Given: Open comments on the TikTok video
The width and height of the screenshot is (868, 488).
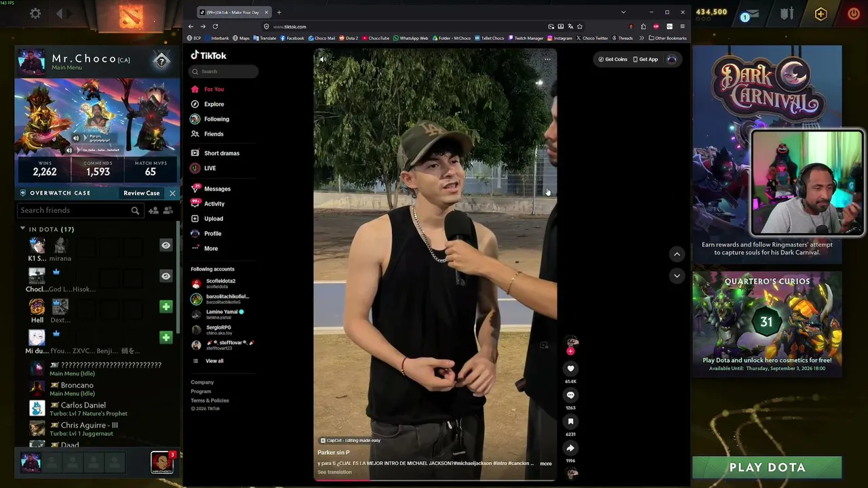Looking at the screenshot, I should coord(570,395).
